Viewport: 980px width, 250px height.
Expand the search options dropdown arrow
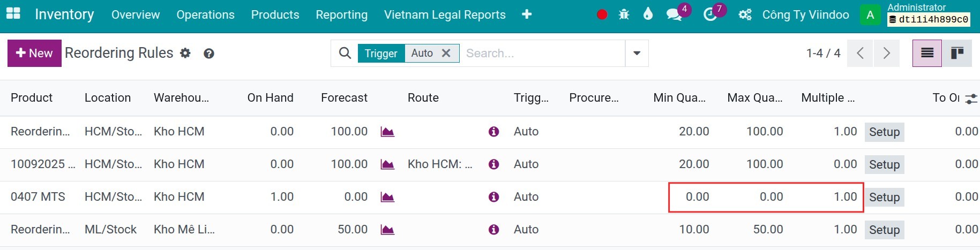click(637, 53)
